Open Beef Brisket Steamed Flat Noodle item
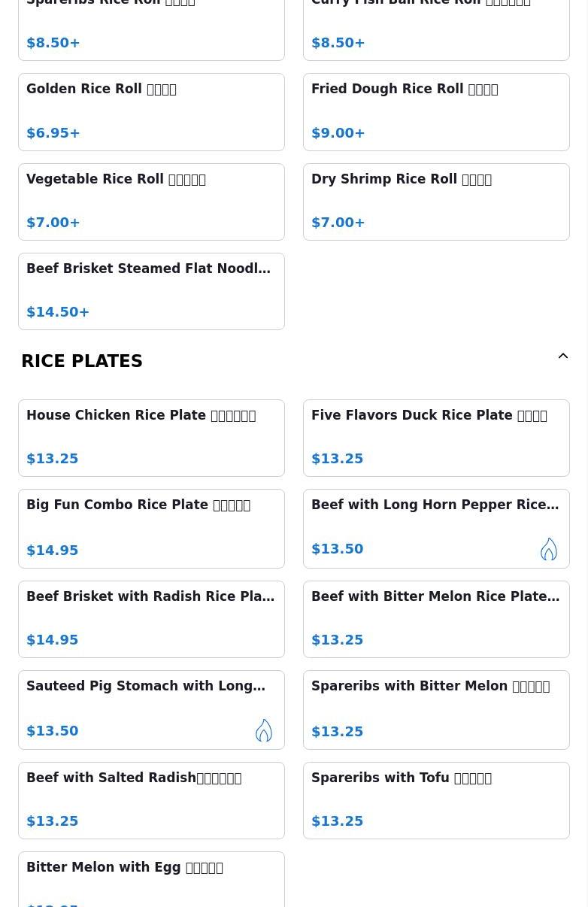Image resolution: width=588 pixels, height=907 pixels. 151,291
